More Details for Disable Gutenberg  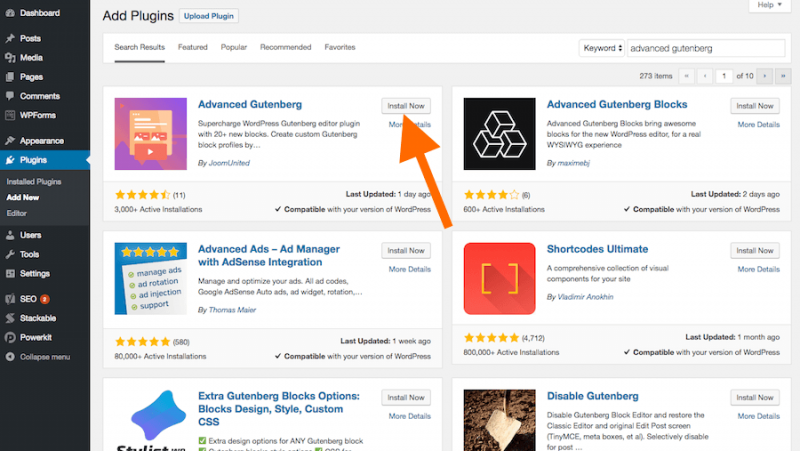click(759, 416)
